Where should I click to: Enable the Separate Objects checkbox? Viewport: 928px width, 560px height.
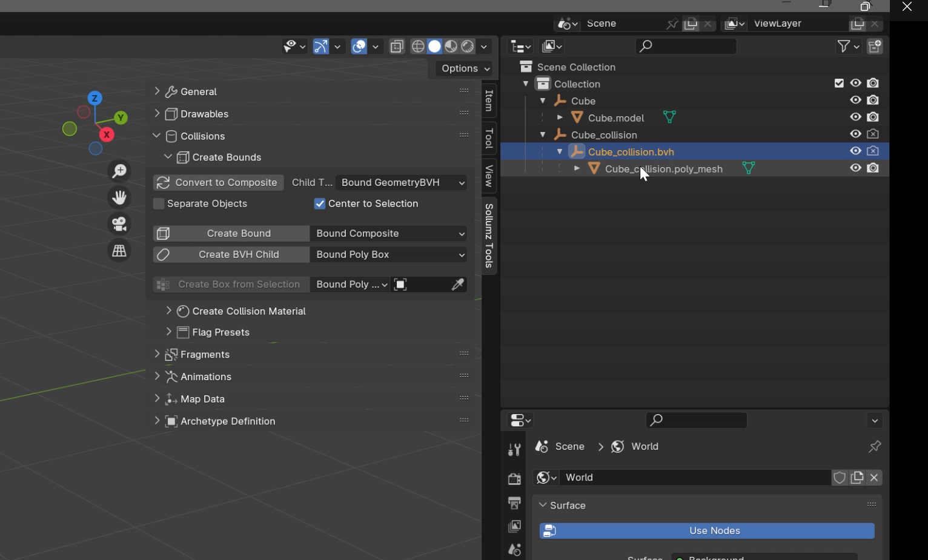click(159, 204)
